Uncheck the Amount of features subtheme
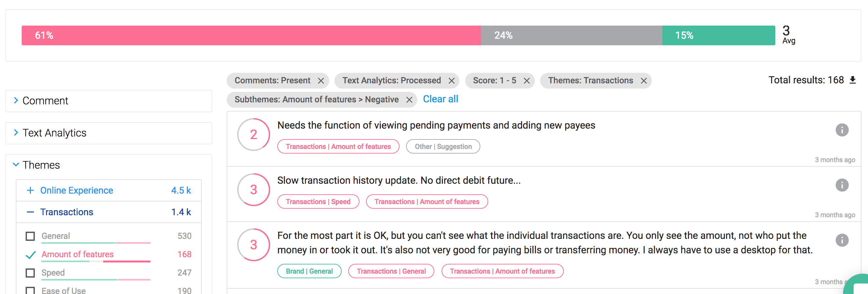This screenshot has height=294, width=868. [30, 255]
